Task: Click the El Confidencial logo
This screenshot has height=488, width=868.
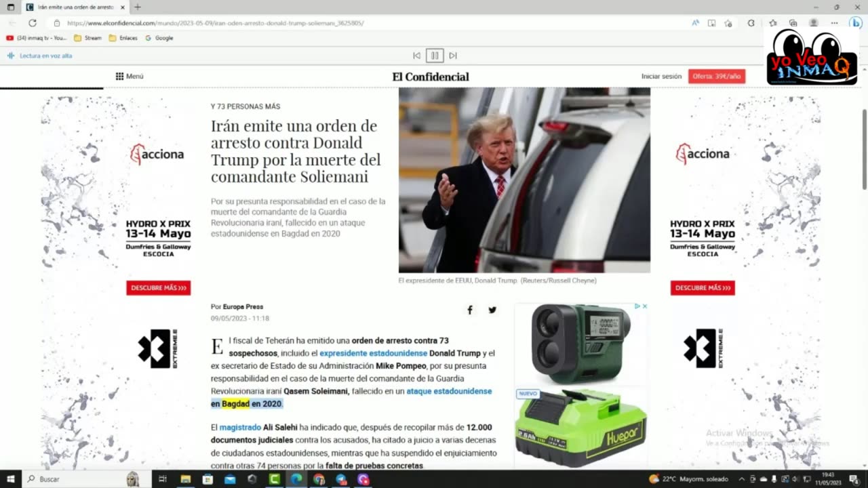Action: coord(431,77)
